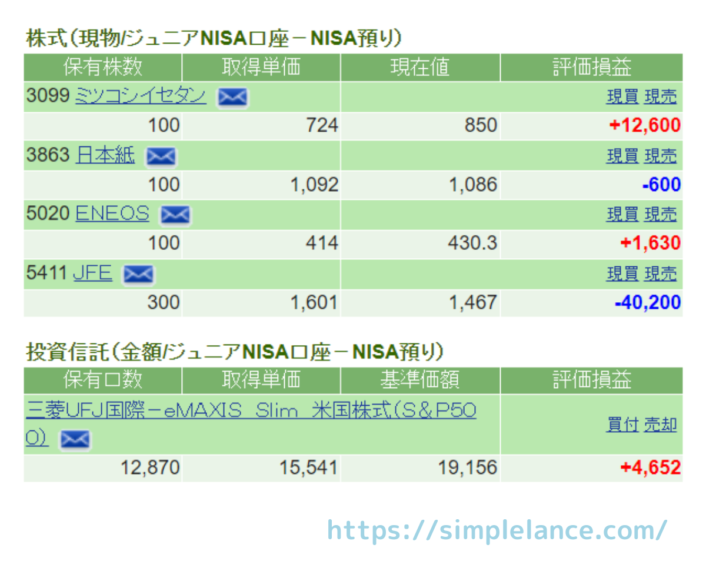Open the ENEOS stock link
Viewport: 706px width, 588px height.
click(x=112, y=213)
